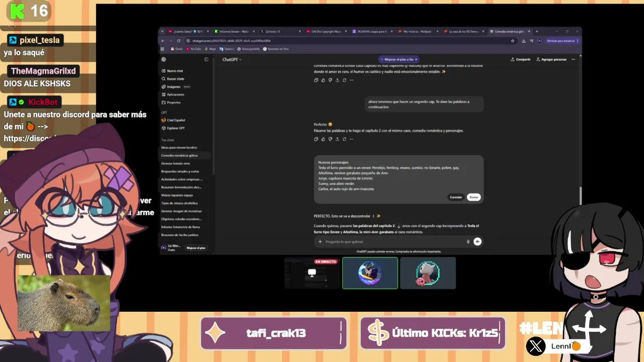
Task: Click the microphone dictation icon
Action: click(x=468, y=242)
